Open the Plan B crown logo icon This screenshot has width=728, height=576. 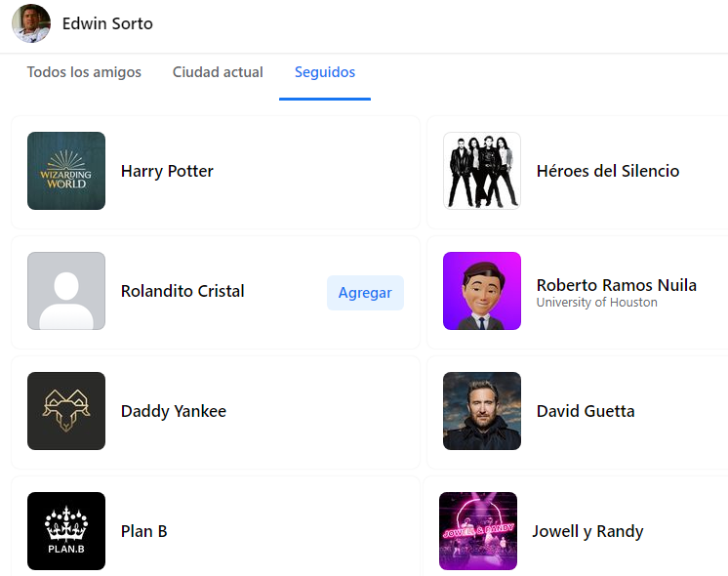point(66,531)
